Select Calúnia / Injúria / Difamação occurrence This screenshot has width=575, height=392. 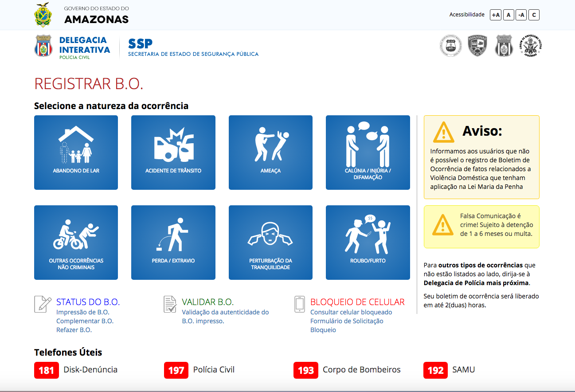click(x=368, y=153)
